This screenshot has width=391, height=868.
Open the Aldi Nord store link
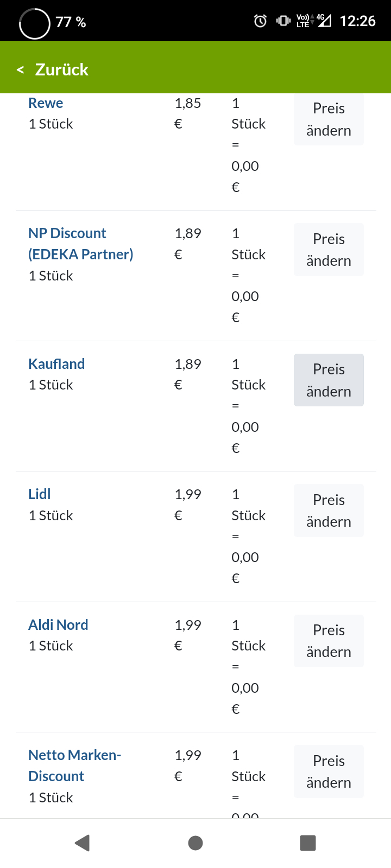pos(58,625)
